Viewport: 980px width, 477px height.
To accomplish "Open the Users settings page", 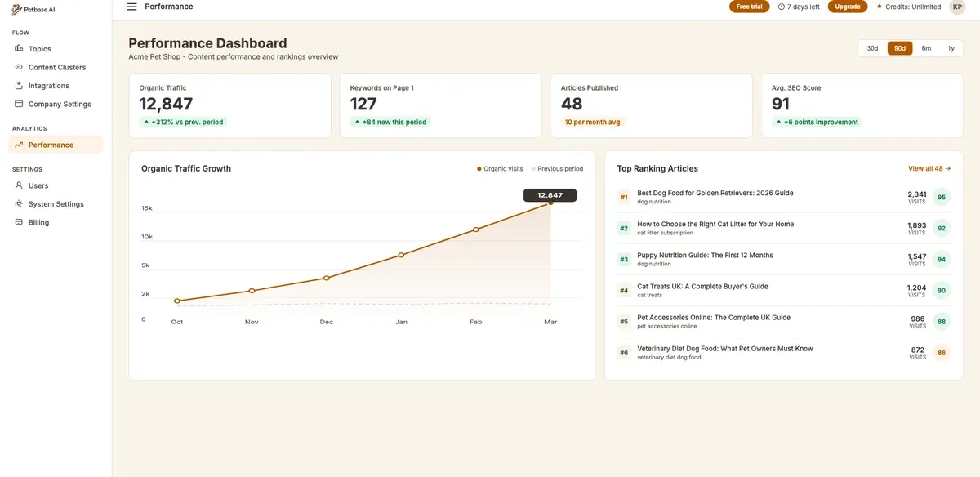I will [x=38, y=185].
